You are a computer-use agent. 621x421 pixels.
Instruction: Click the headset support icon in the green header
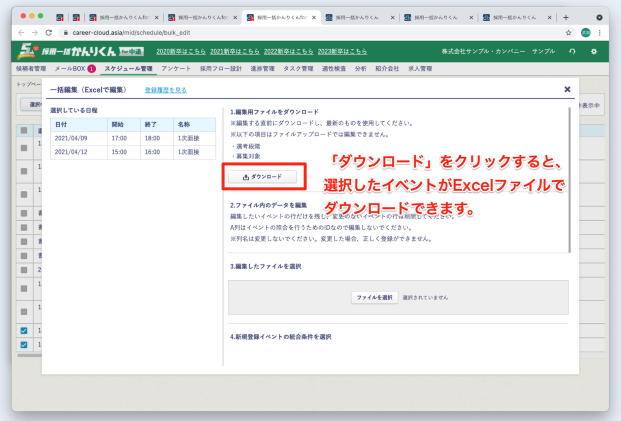pos(571,51)
